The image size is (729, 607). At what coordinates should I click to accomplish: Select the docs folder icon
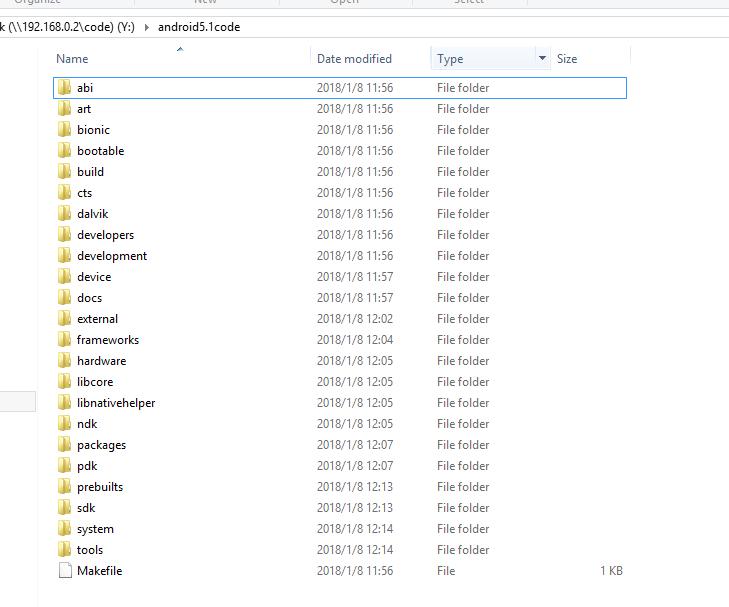[x=65, y=297]
